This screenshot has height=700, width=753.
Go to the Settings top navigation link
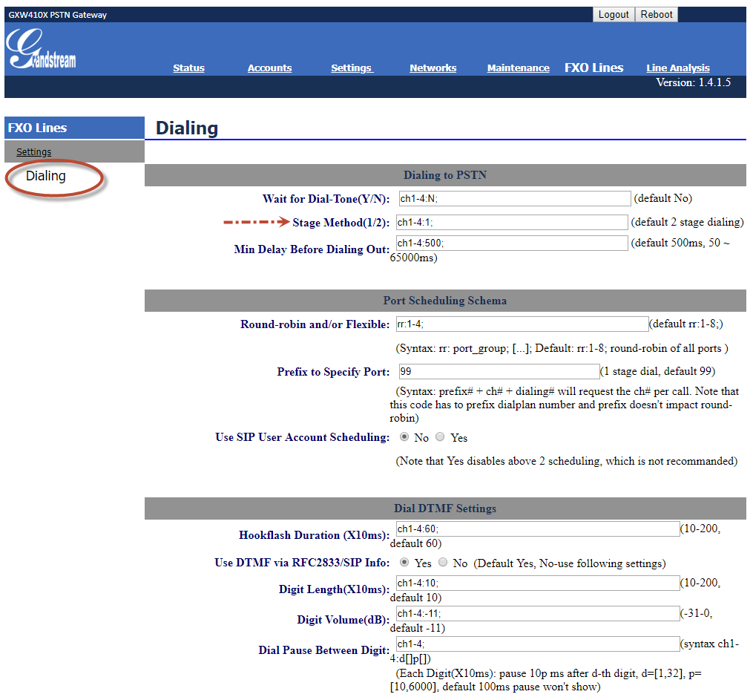[x=352, y=68]
